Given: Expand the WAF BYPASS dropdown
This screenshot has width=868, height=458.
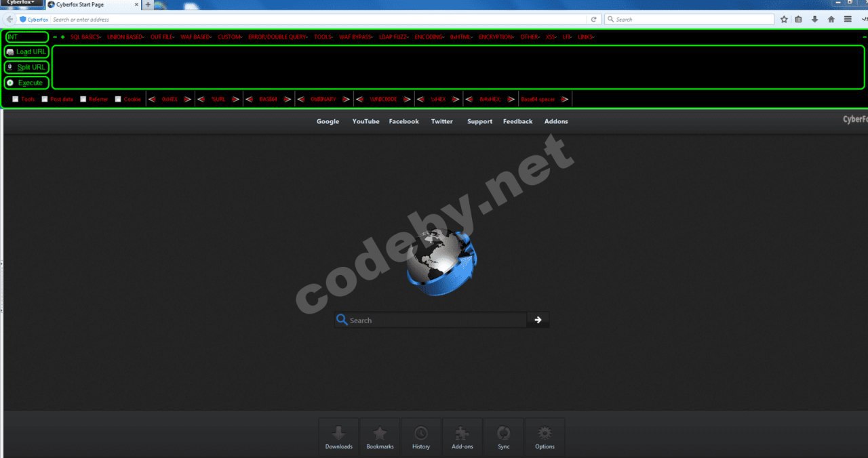Looking at the screenshot, I should coord(356,37).
